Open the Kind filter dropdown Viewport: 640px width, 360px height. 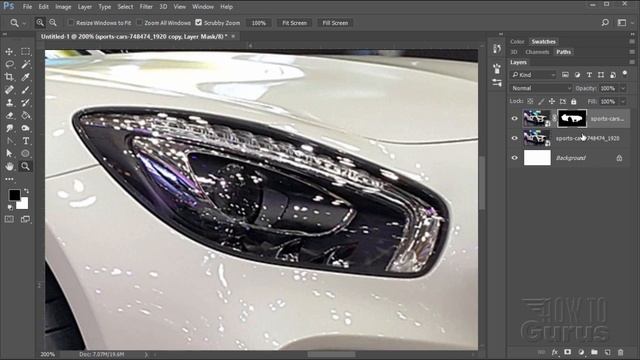pyautogui.click(x=533, y=75)
